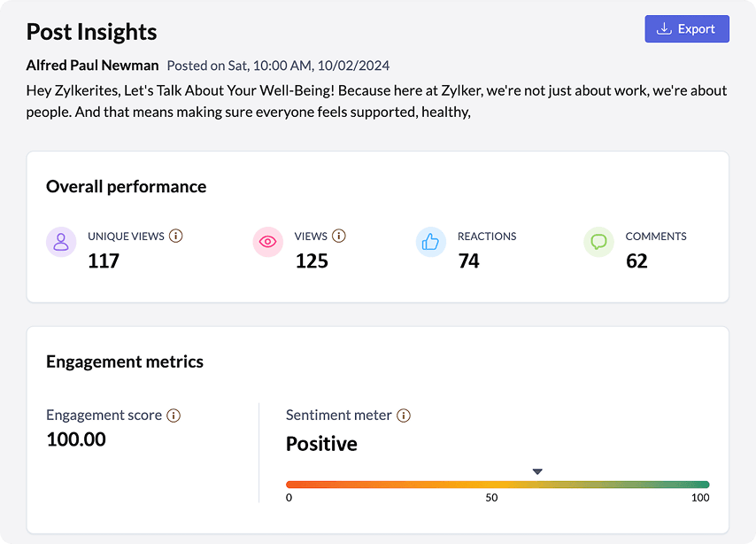Open info icon beside Engagement score

tap(174, 416)
